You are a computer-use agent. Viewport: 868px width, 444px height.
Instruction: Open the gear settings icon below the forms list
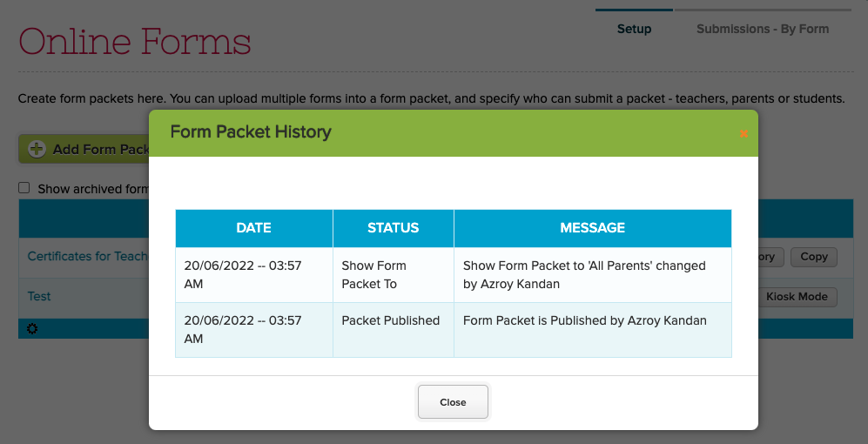(x=32, y=328)
